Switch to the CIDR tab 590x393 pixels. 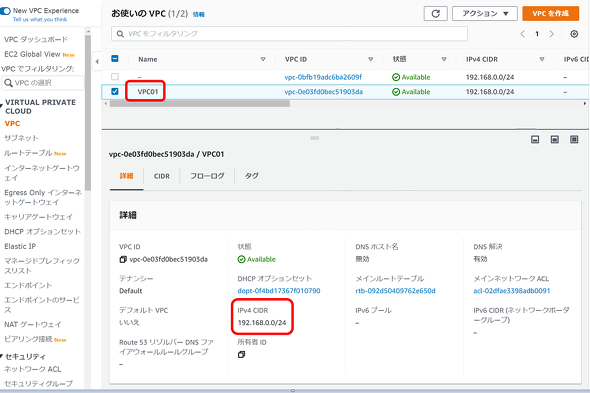coord(162,176)
